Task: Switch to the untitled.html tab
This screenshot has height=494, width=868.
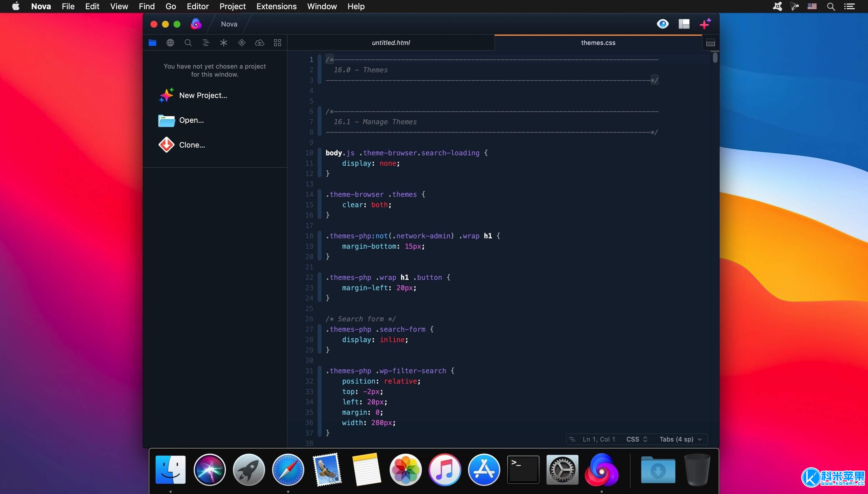Action: pyautogui.click(x=391, y=43)
